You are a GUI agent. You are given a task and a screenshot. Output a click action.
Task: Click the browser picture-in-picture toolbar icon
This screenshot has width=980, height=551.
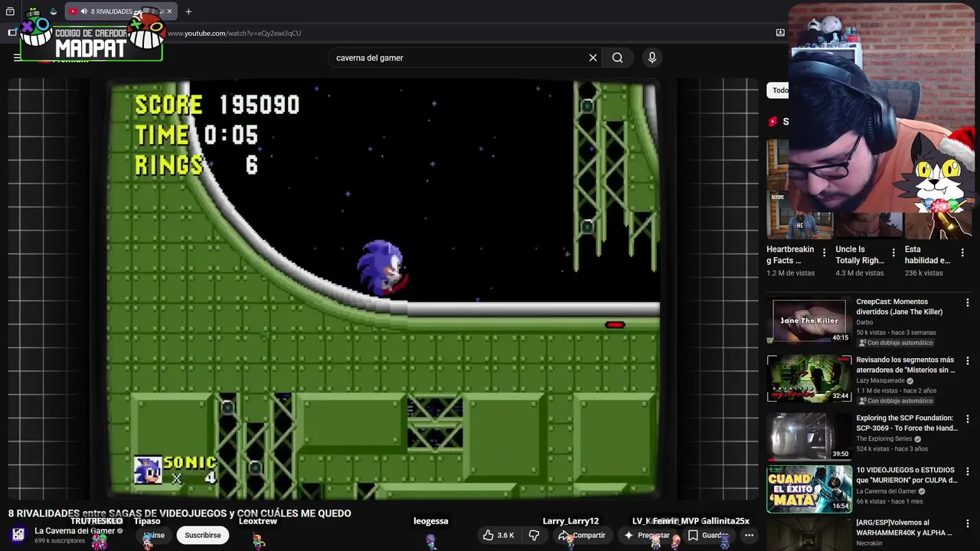point(780,33)
